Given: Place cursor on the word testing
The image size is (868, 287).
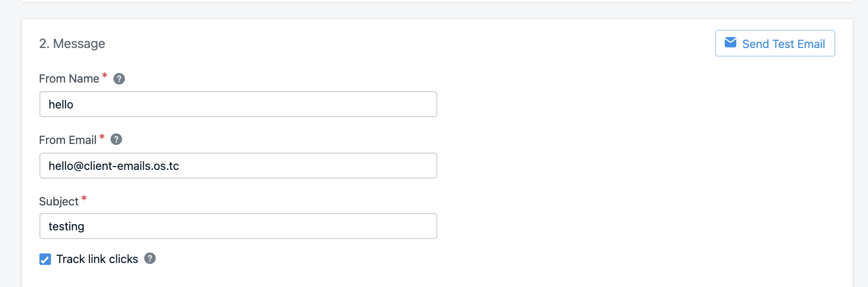Looking at the screenshot, I should [66, 227].
